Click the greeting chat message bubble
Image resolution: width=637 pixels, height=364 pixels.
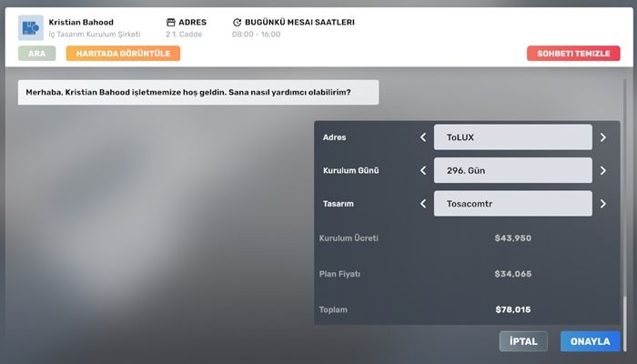[x=197, y=92]
